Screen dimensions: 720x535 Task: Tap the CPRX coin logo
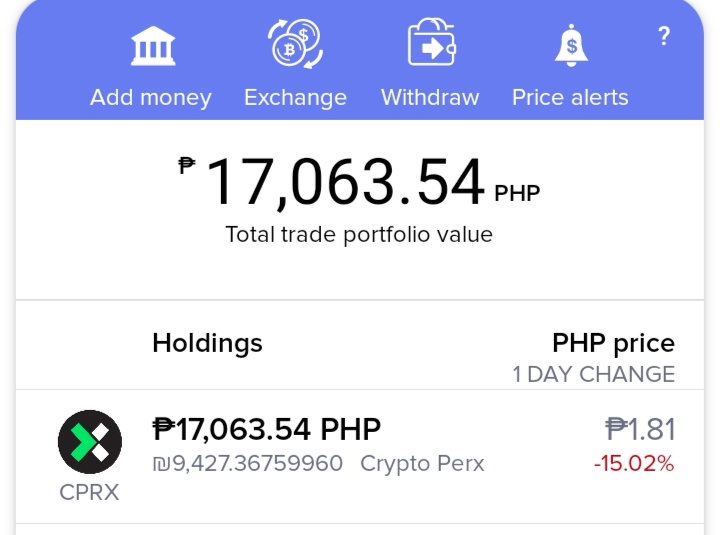click(x=90, y=442)
